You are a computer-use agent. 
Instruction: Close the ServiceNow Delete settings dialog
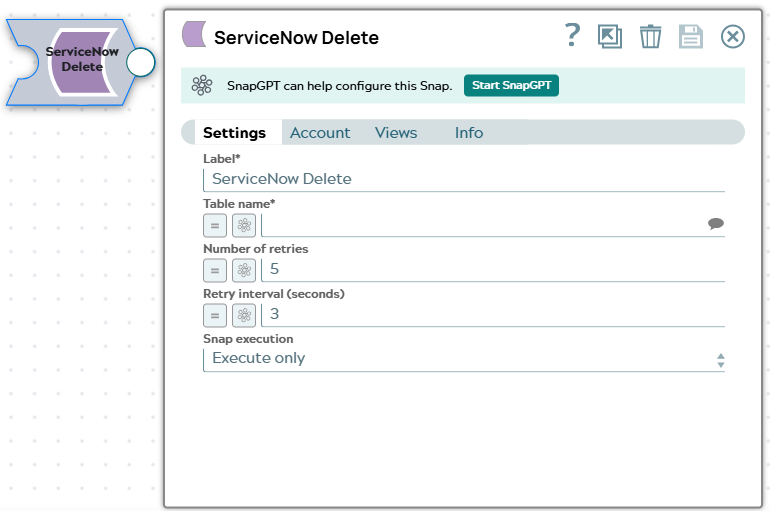(x=733, y=36)
